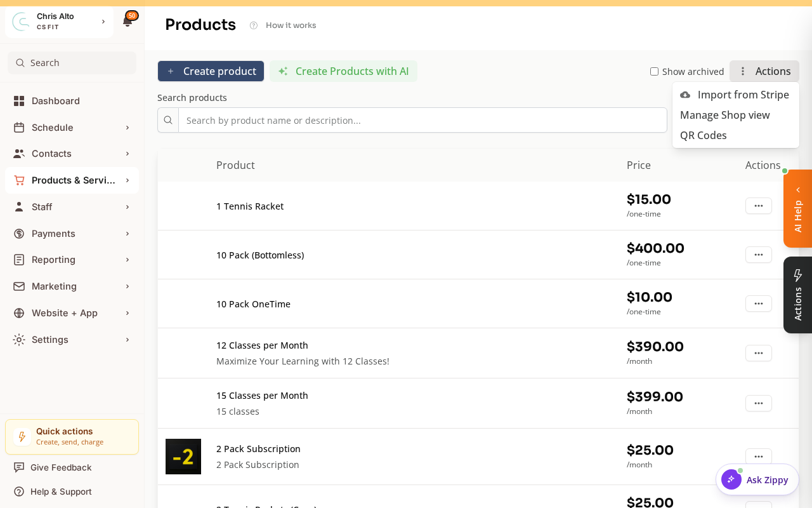The image size is (812, 508).
Task: Open the Chris Alto account switcher
Action: (60, 22)
